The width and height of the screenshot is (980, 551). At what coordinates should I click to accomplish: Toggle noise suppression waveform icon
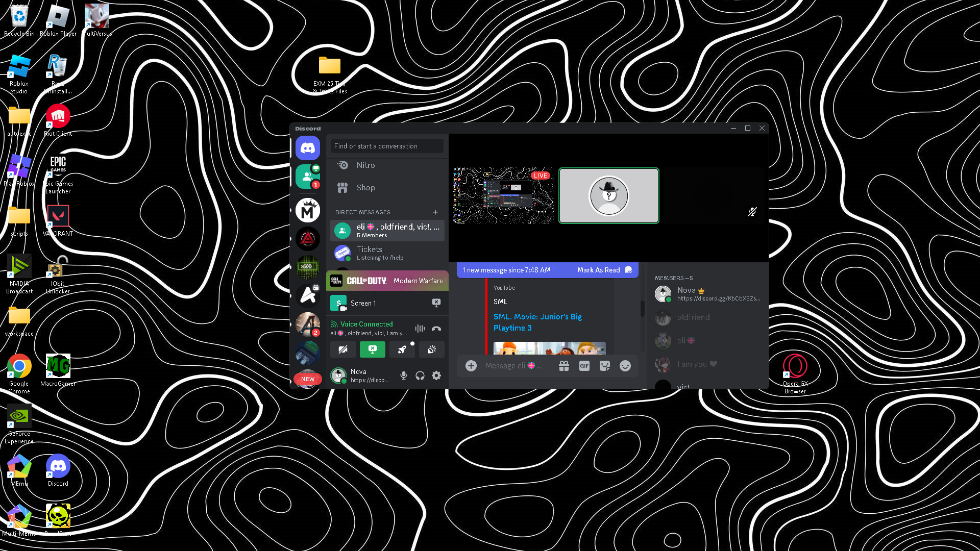pyautogui.click(x=420, y=329)
